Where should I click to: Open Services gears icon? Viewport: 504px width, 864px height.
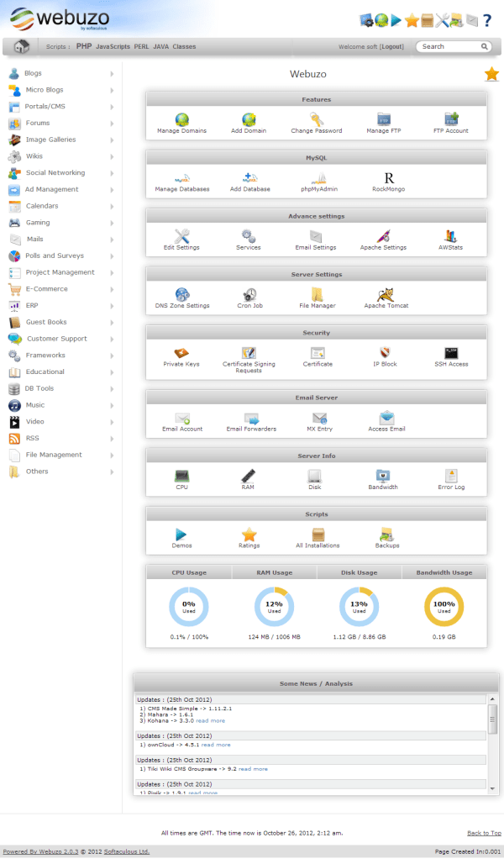pos(249,236)
